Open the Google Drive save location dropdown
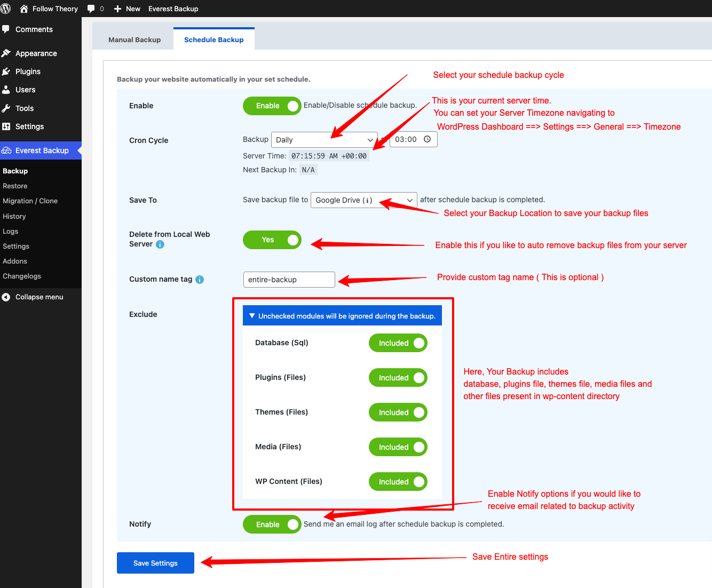Image resolution: width=712 pixels, height=588 pixels. (x=363, y=200)
